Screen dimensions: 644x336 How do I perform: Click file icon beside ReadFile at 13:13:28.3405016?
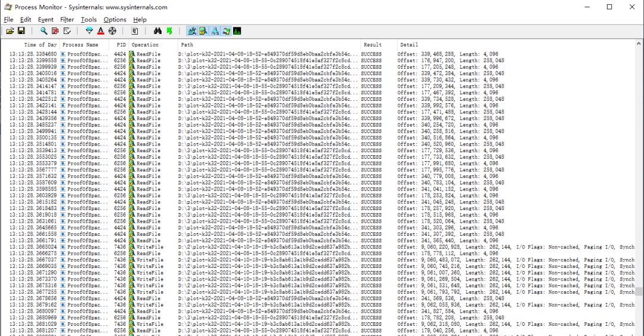[x=132, y=73]
